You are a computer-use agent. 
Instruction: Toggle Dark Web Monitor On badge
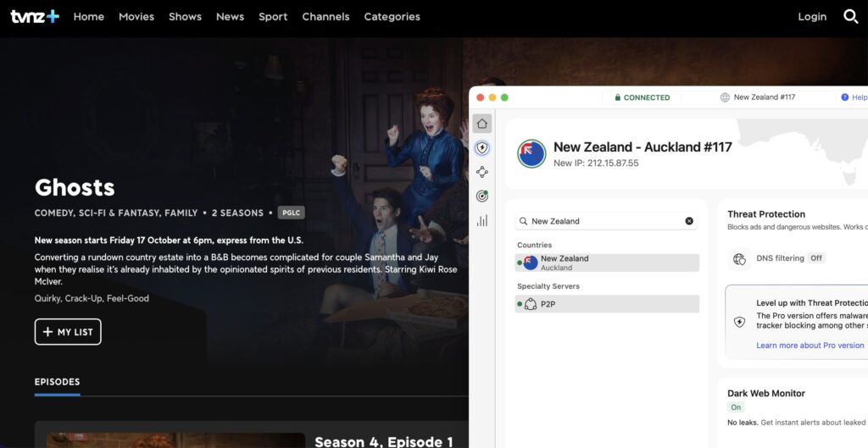(736, 407)
